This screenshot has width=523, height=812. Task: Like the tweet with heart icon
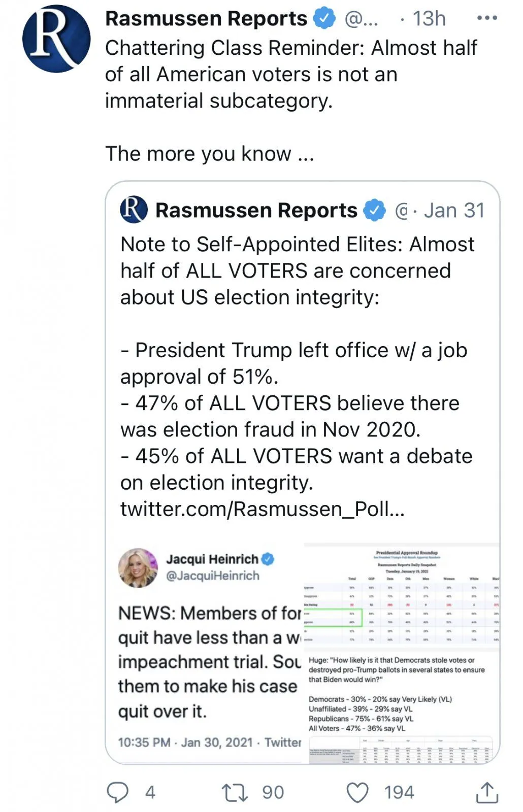click(357, 792)
